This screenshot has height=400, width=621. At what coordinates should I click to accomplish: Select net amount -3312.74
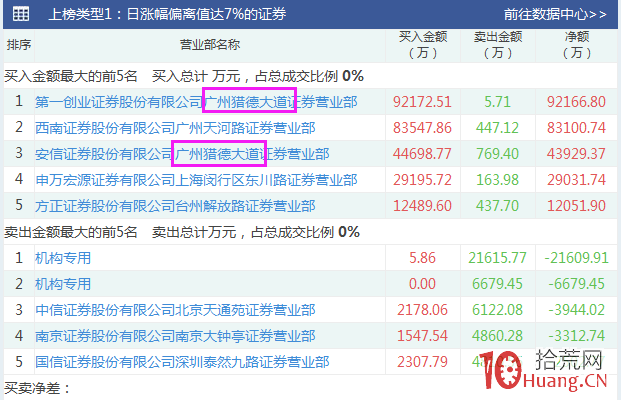click(x=576, y=336)
